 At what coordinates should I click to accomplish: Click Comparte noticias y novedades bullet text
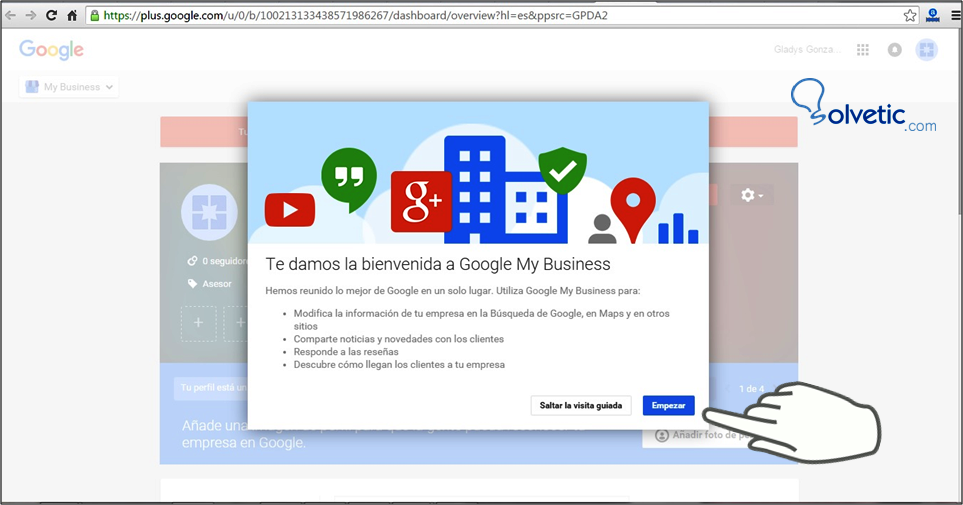click(399, 339)
